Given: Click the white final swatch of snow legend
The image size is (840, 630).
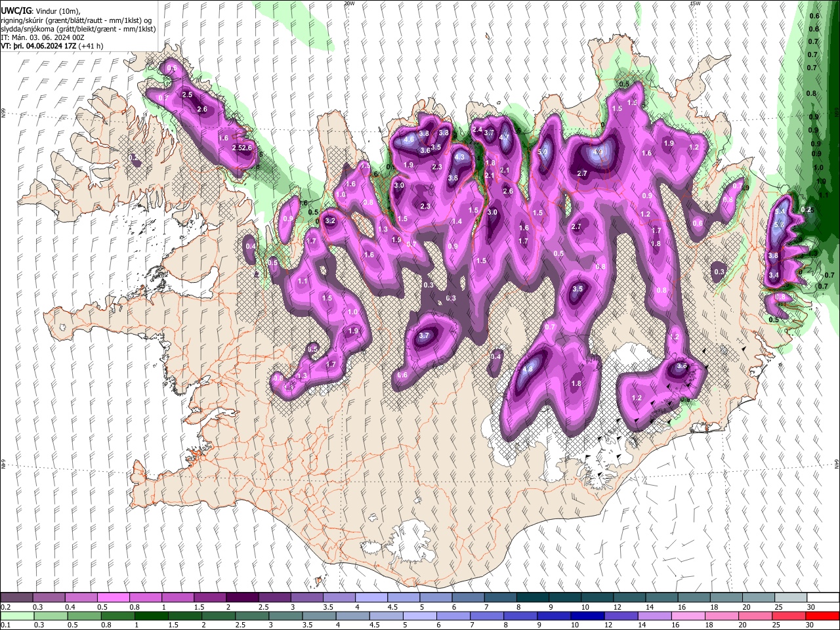Looking at the screenshot, I should point(823,598).
